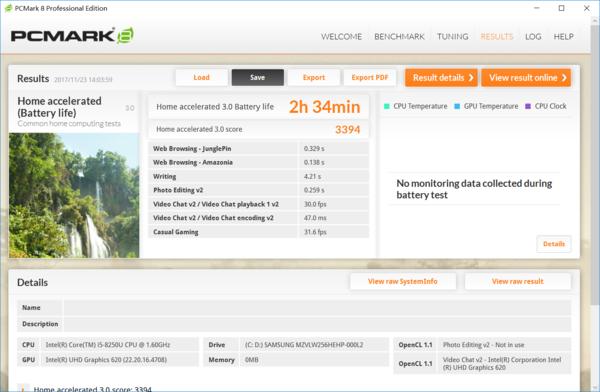The image size is (600, 392).
Task: Click the View result online chevron arrow
Action: [x=564, y=78]
